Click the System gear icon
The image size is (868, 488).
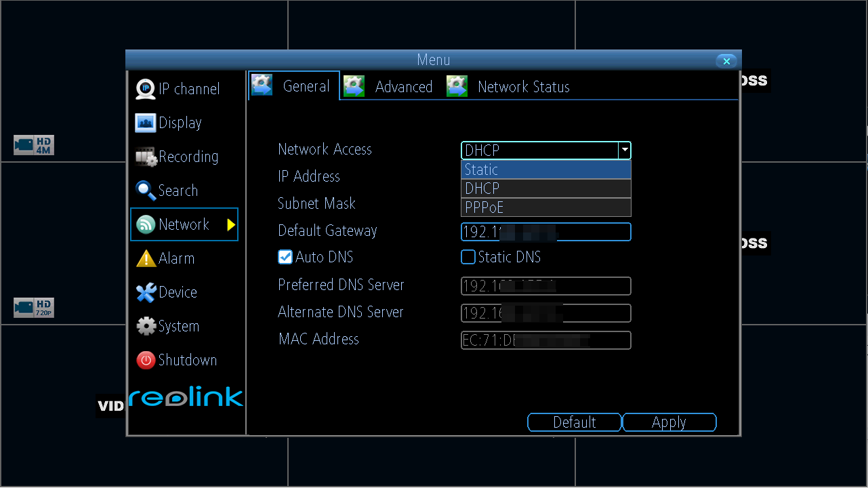point(146,326)
